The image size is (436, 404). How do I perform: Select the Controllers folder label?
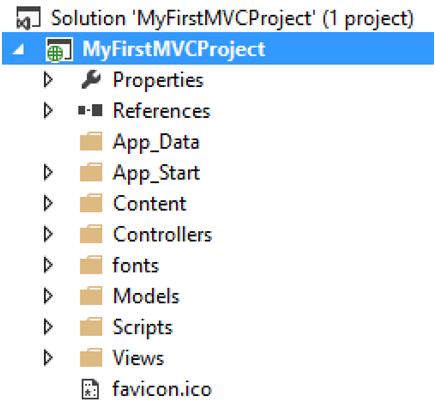tap(162, 234)
